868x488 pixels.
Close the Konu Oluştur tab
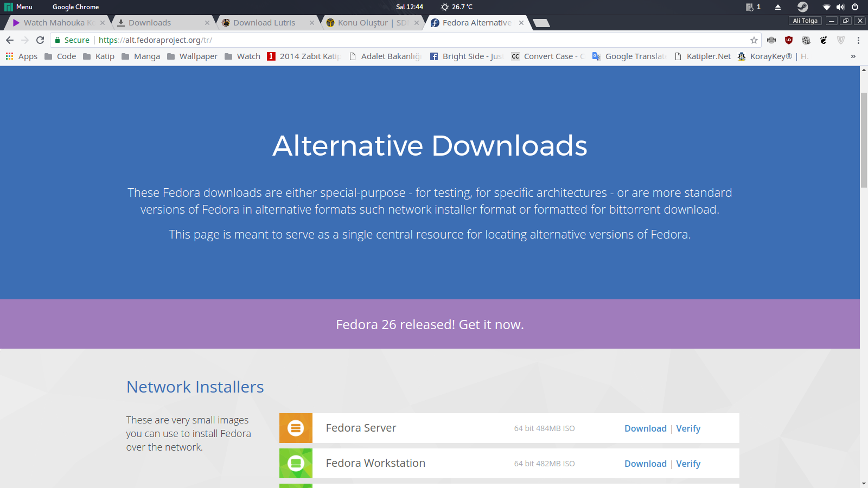pyautogui.click(x=417, y=23)
